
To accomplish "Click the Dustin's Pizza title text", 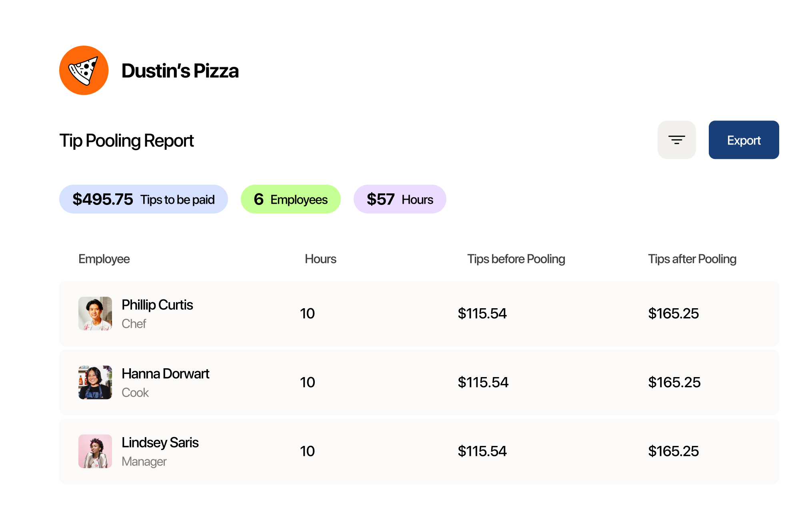I will point(180,71).
